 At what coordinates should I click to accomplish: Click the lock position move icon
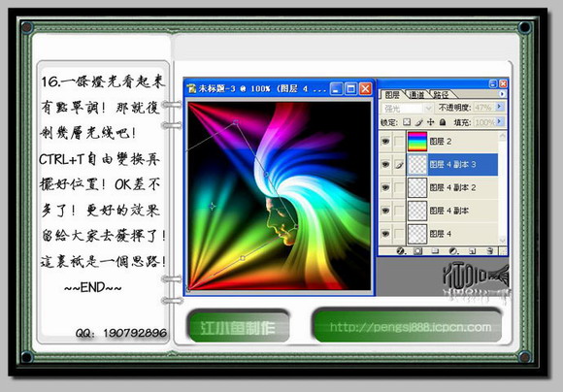pyautogui.click(x=431, y=122)
